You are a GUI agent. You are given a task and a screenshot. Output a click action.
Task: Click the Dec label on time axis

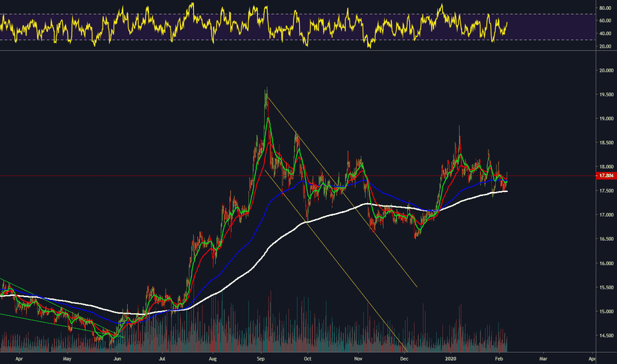point(404,359)
